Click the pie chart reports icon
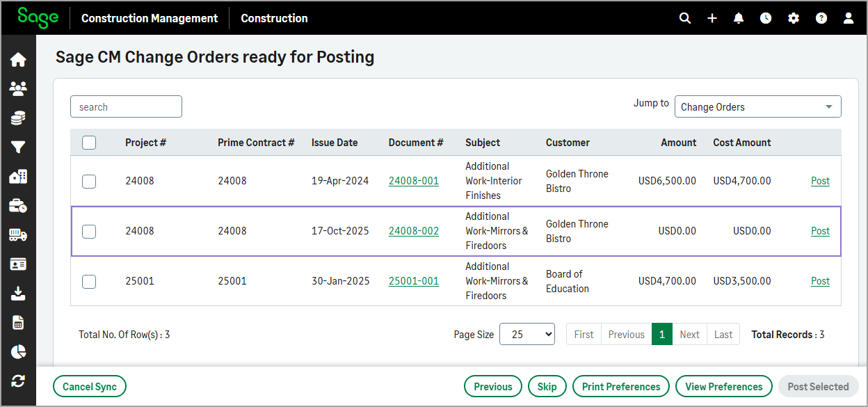 pos(18,352)
